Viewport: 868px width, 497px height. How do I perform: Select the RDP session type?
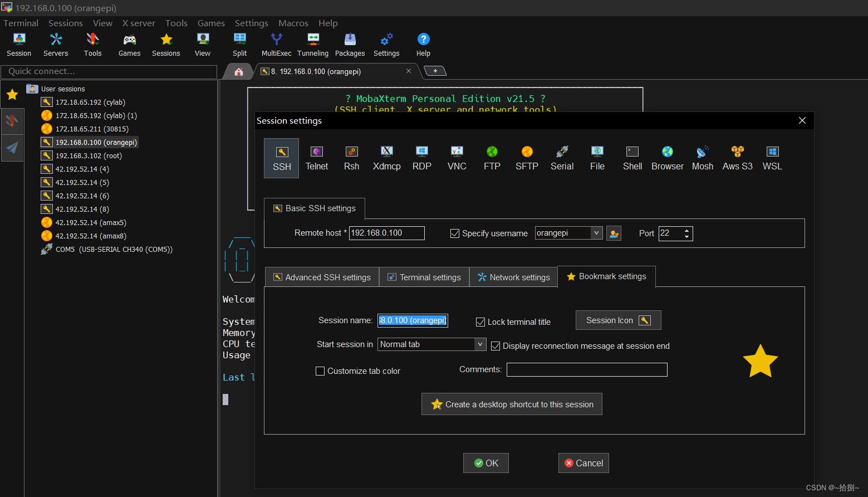tap(422, 158)
